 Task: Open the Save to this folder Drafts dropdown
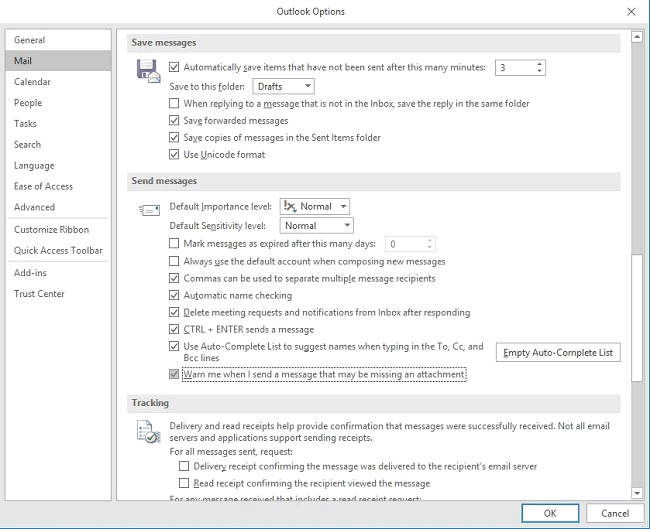(x=283, y=86)
